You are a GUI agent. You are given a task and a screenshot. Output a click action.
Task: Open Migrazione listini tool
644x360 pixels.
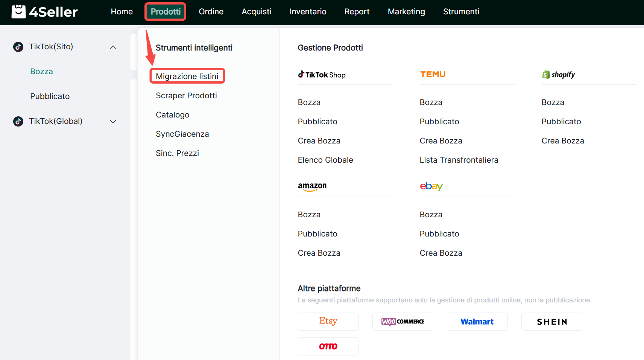[187, 76]
